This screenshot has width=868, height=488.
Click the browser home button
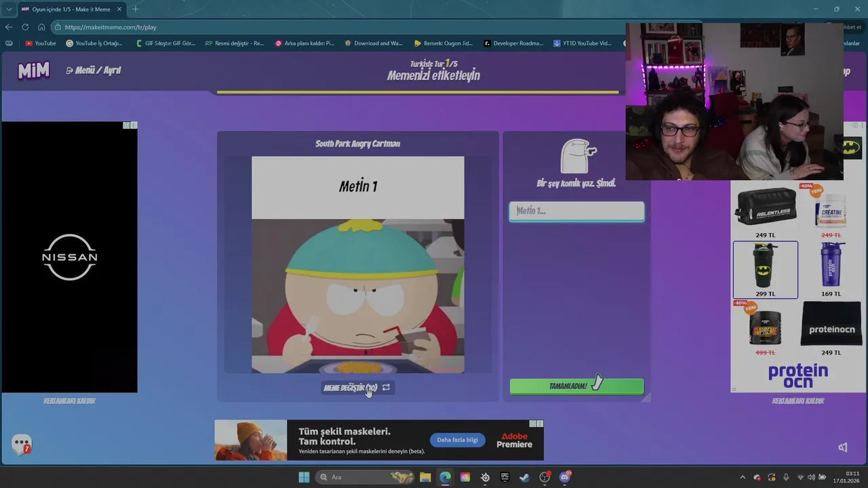pyautogui.click(x=41, y=27)
